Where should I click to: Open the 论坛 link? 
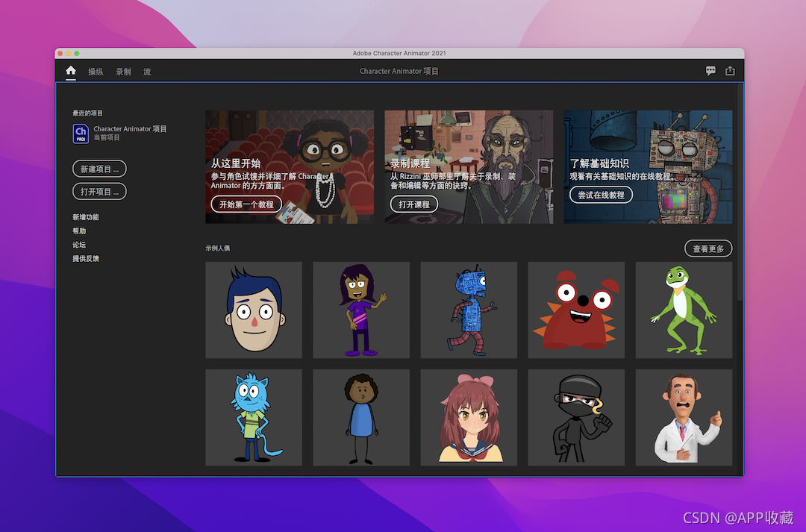(79, 245)
